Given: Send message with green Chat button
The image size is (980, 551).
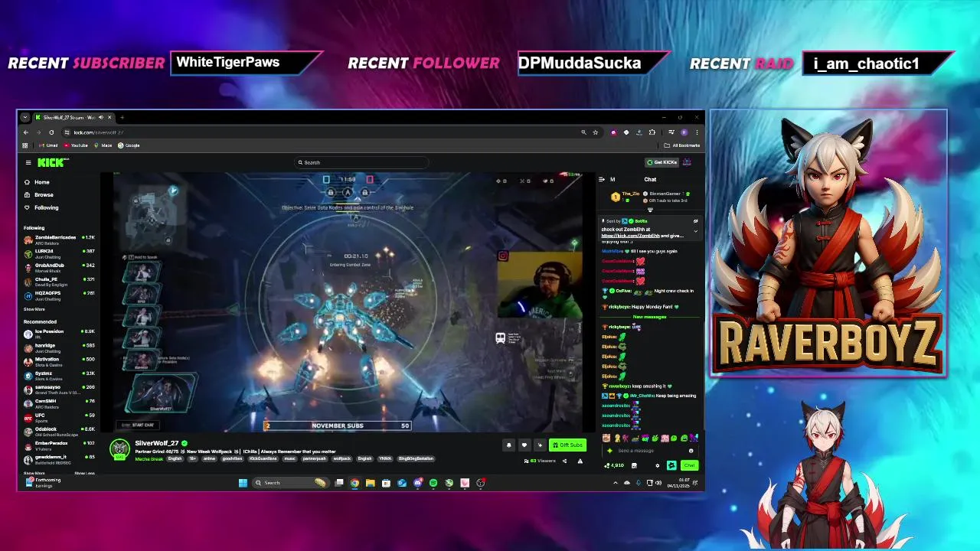Looking at the screenshot, I should click(x=689, y=465).
